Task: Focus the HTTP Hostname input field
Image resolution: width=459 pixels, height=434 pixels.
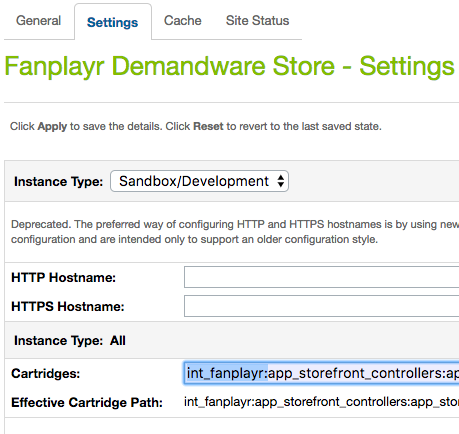Action: (321, 277)
